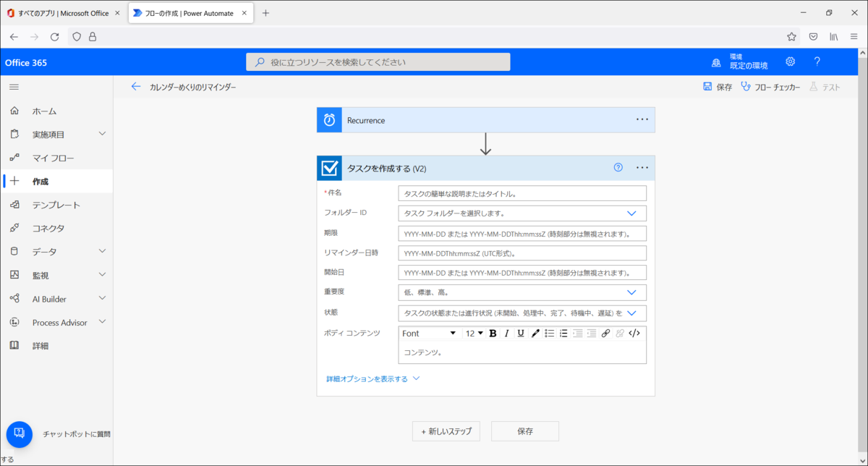
Task: Switch body editor to code view
Action: tap(634, 334)
